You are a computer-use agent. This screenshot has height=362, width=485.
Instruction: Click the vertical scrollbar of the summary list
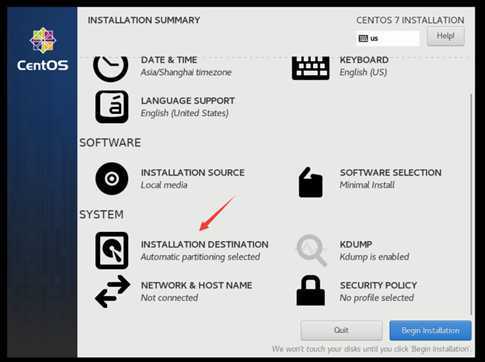point(471,203)
